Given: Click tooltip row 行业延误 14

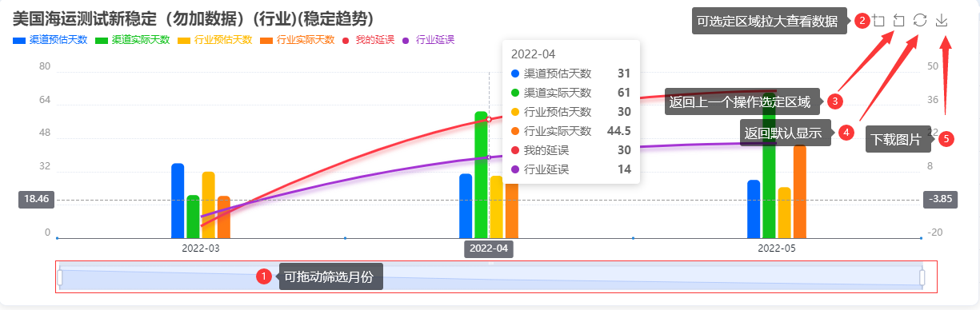Looking at the screenshot, I should [570, 169].
